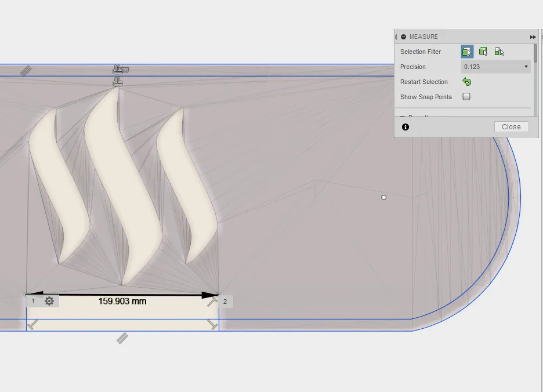543x392 pixels.
Task: Open measurement settings gear near selection 1
Action: (49, 302)
